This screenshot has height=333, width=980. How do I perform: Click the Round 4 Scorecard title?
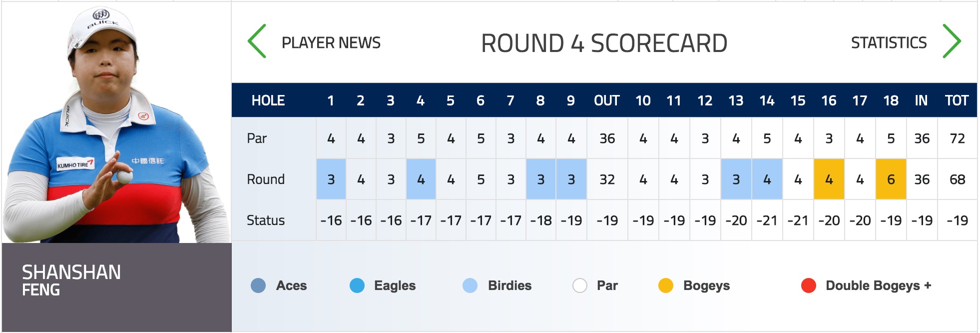click(x=604, y=43)
